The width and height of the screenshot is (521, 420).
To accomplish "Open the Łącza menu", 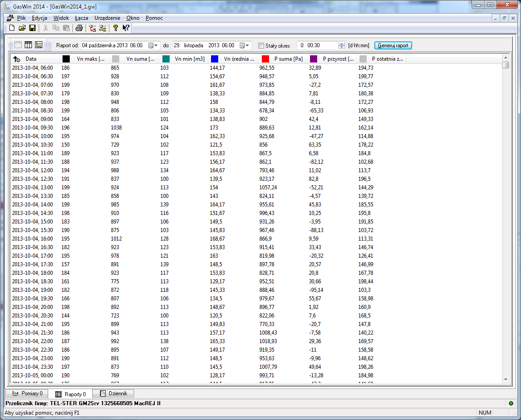I will (81, 18).
